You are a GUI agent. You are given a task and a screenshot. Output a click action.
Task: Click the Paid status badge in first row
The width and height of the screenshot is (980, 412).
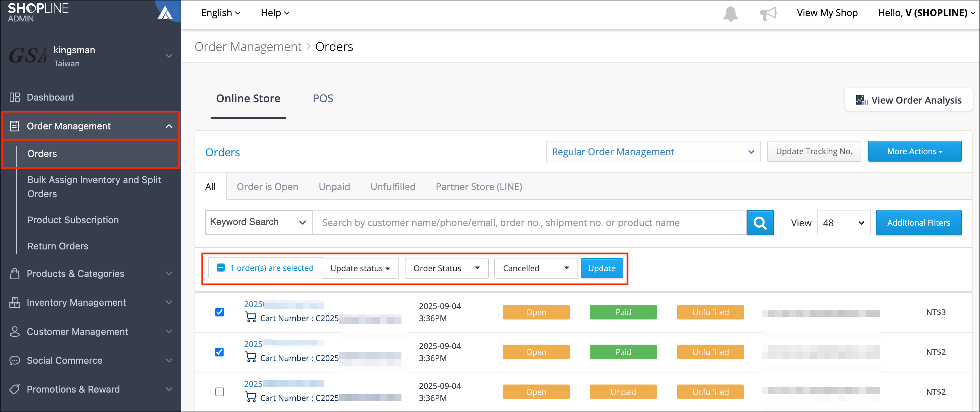[x=623, y=312]
